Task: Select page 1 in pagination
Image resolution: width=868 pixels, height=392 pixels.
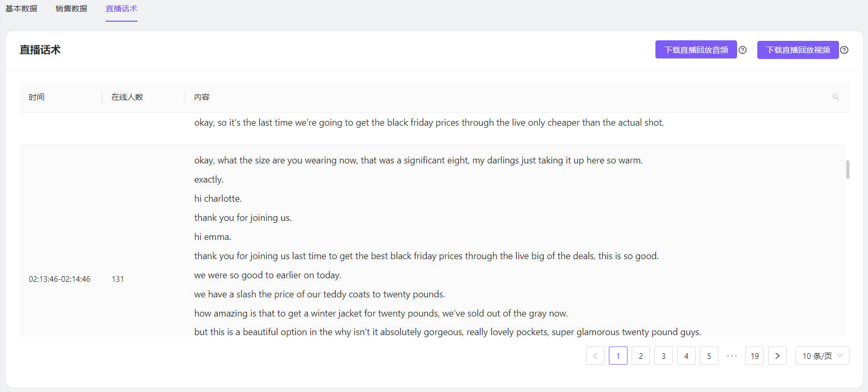Action: 618,356
